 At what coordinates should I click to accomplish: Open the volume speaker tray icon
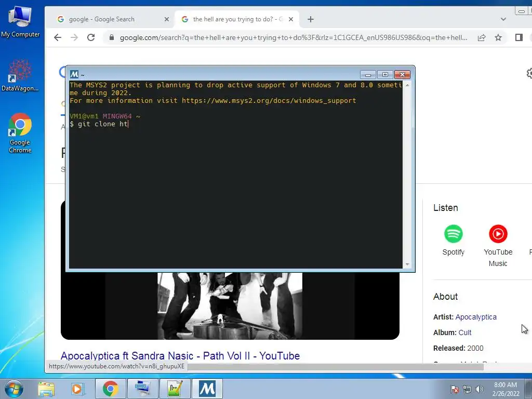click(480, 389)
